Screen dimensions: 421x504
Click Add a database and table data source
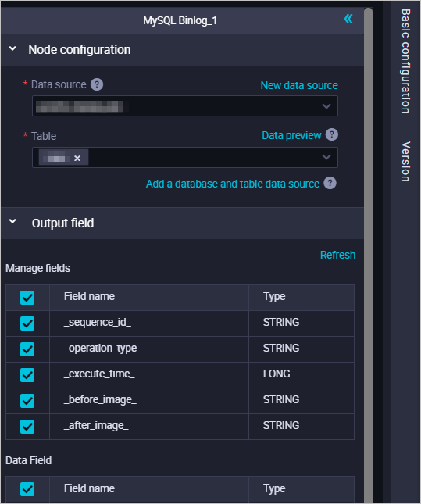[x=233, y=184]
